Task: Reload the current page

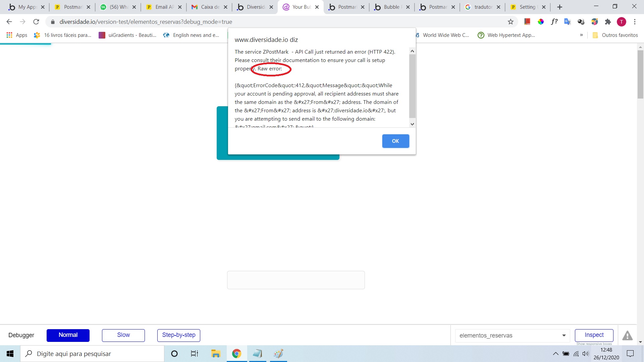Action: click(36, 22)
